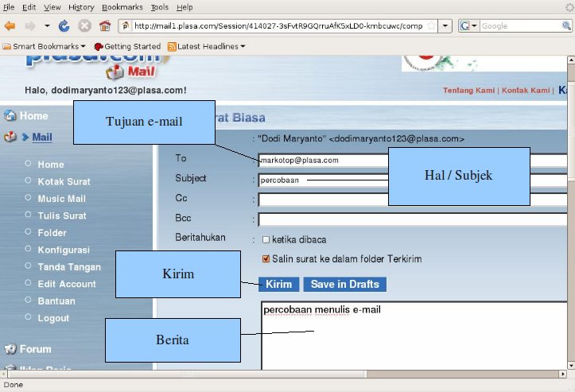The image size is (575, 392).
Task: Open Kotak Surat in the sidebar
Action: click(x=64, y=181)
